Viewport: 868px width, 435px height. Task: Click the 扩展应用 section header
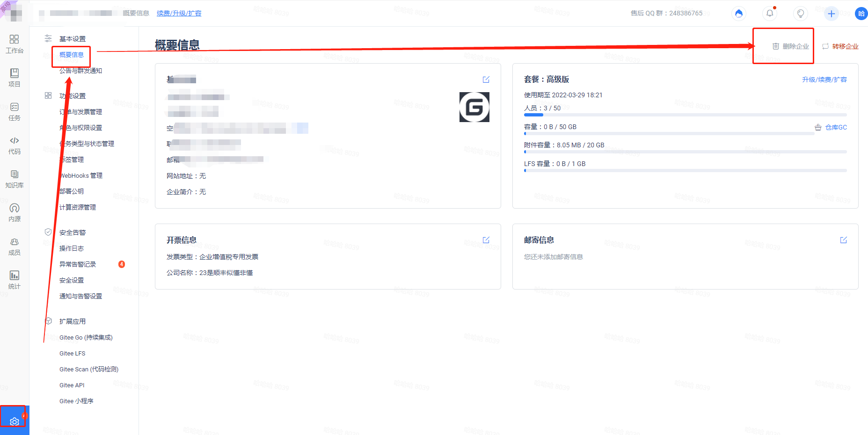(73, 321)
